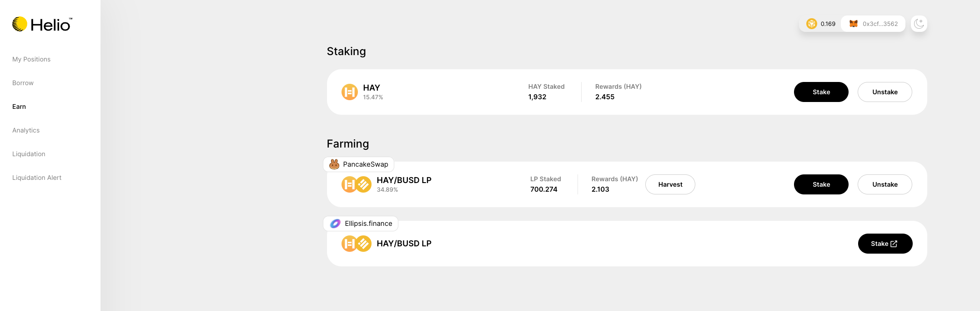Image resolution: width=980 pixels, height=311 pixels.
Task: Click the BNB coin balance icon
Action: [812, 24]
